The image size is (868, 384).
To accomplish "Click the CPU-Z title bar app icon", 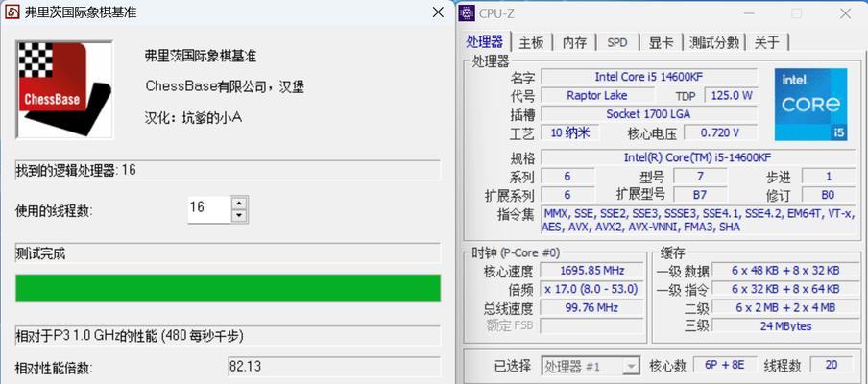I will coord(468,13).
